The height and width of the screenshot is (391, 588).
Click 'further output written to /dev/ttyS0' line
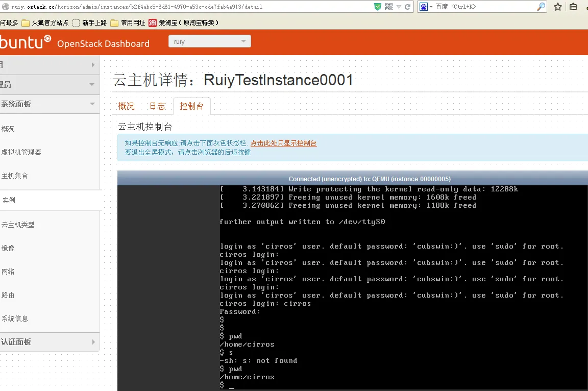click(302, 222)
